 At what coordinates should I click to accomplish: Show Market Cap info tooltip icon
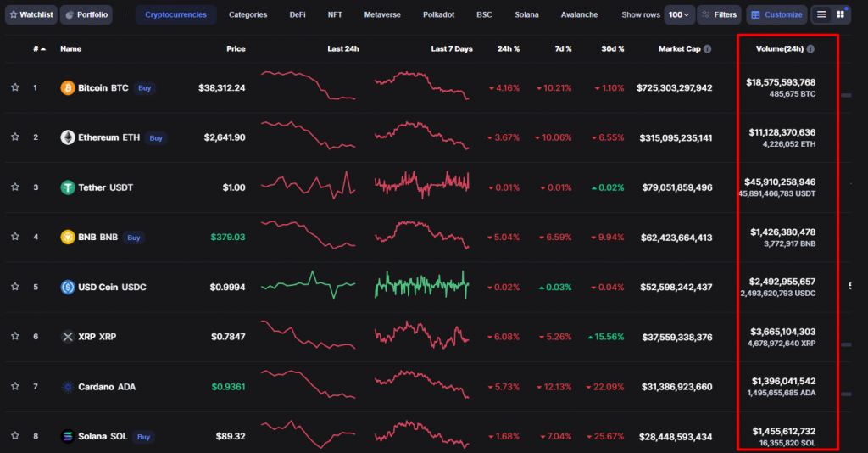pos(708,48)
